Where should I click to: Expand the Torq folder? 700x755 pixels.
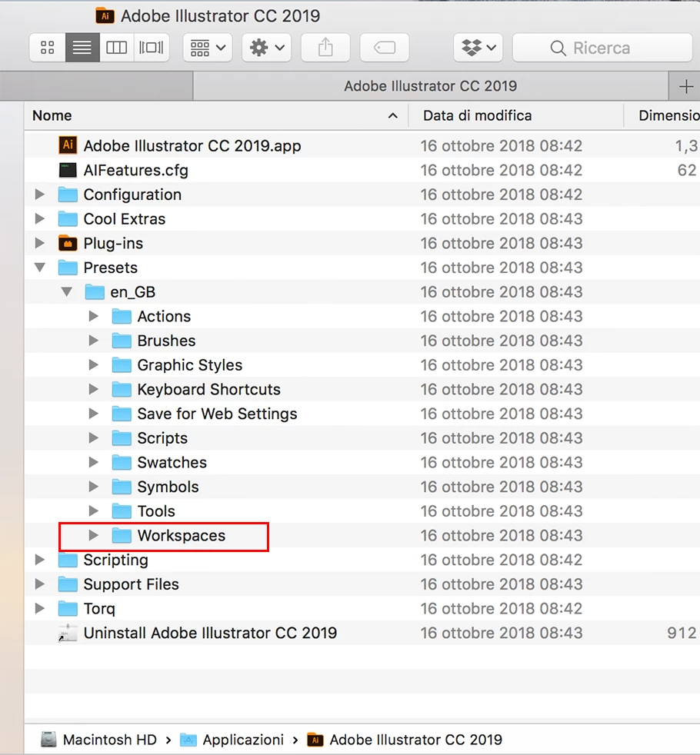pyautogui.click(x=40, y=608)
